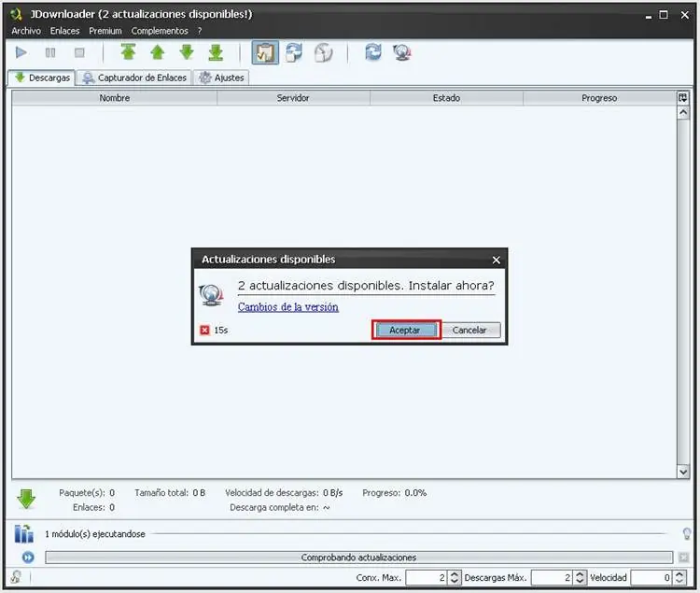Move selection to bottom with double-down arrow
The image size is (700, 593).
(217, 52)
